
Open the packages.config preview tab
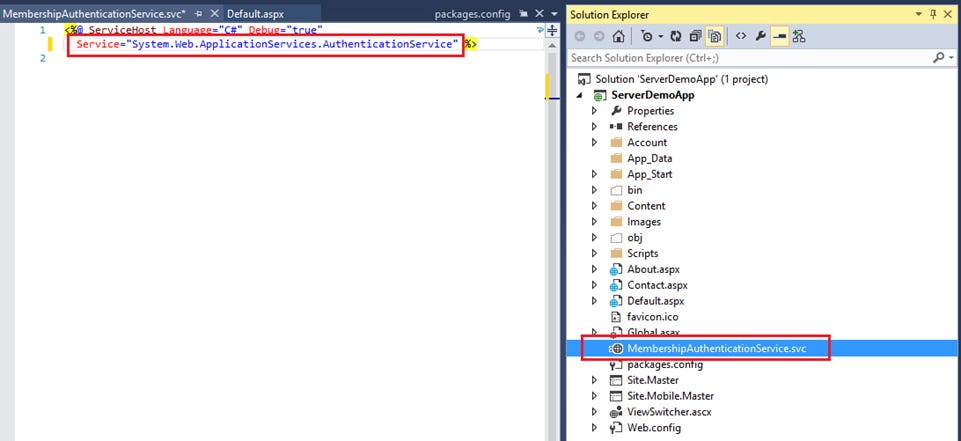pos(473,14)
